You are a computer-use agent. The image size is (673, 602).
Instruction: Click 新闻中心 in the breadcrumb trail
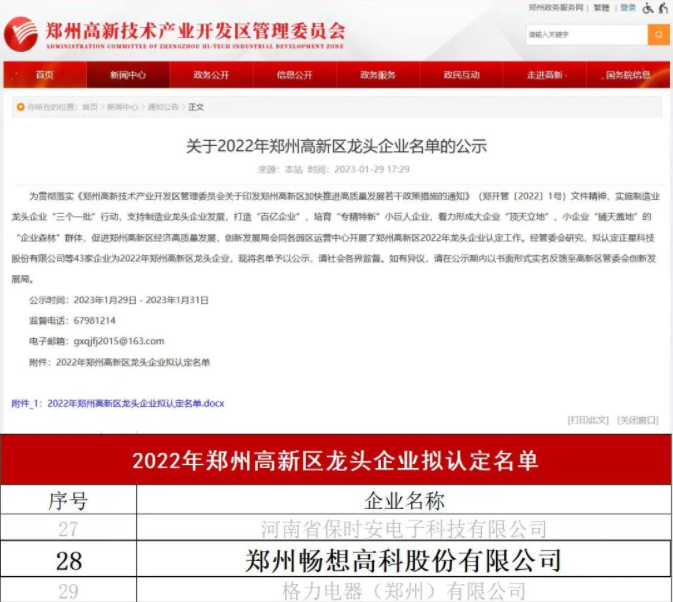122,107
